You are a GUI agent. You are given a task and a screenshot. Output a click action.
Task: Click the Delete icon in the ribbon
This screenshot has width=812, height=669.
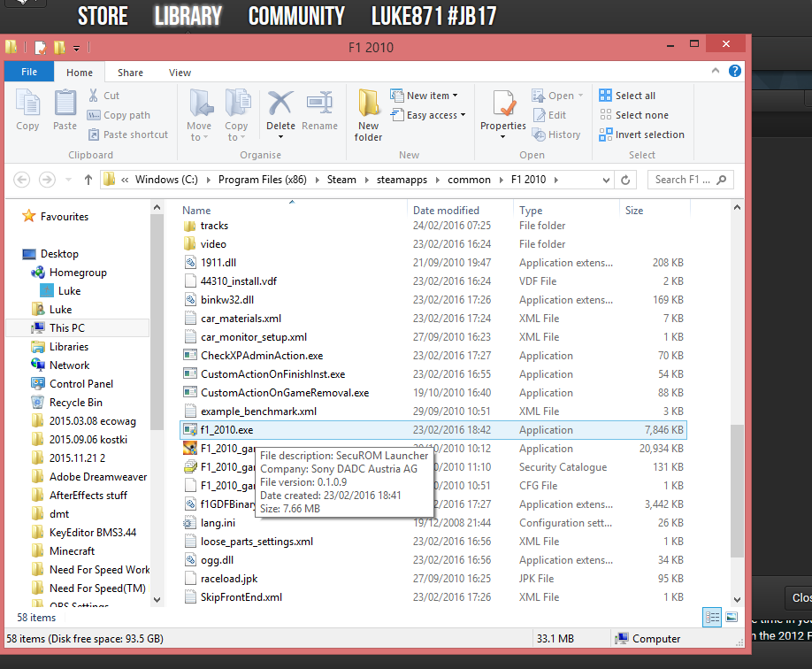pyautogui.click(x=280, y=104)
